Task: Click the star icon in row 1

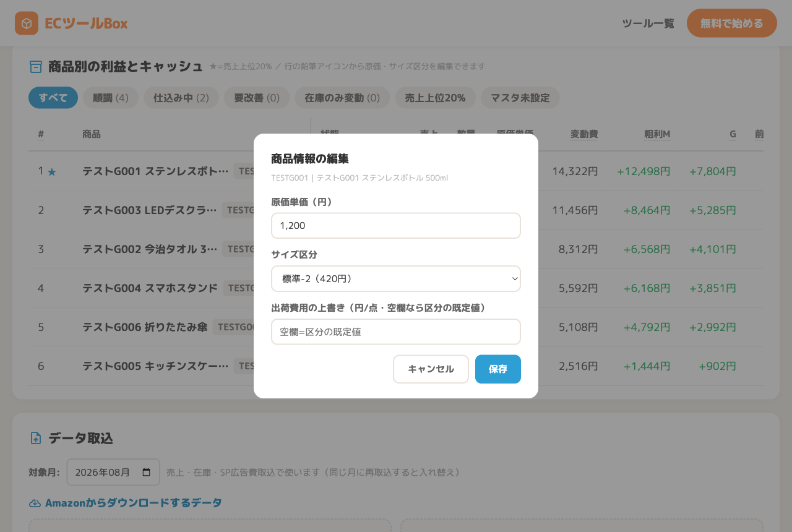Action: coord(52,172)
